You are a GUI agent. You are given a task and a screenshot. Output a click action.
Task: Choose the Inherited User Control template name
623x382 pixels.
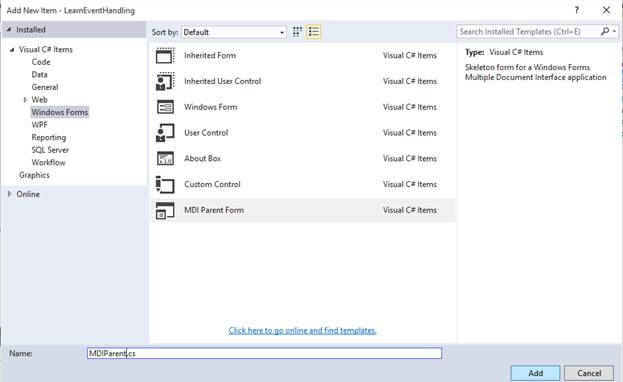click(222, 81)
